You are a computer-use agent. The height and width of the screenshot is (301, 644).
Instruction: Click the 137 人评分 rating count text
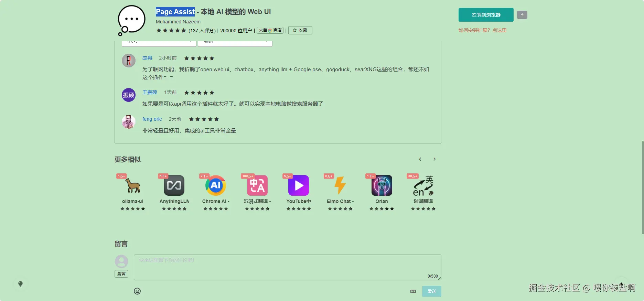point(202,31)
